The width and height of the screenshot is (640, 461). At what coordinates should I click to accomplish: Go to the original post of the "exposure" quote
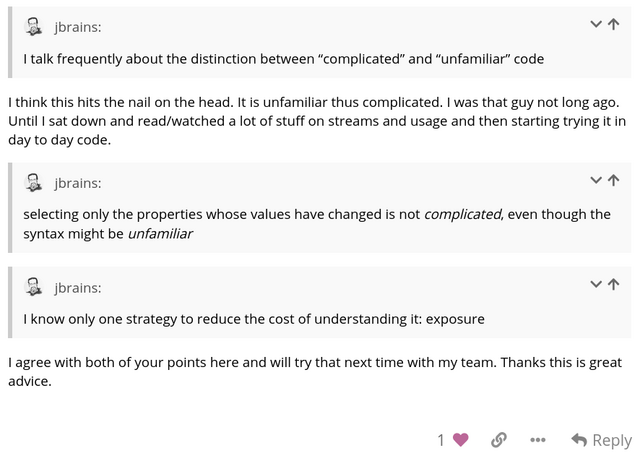pos(613,285)
